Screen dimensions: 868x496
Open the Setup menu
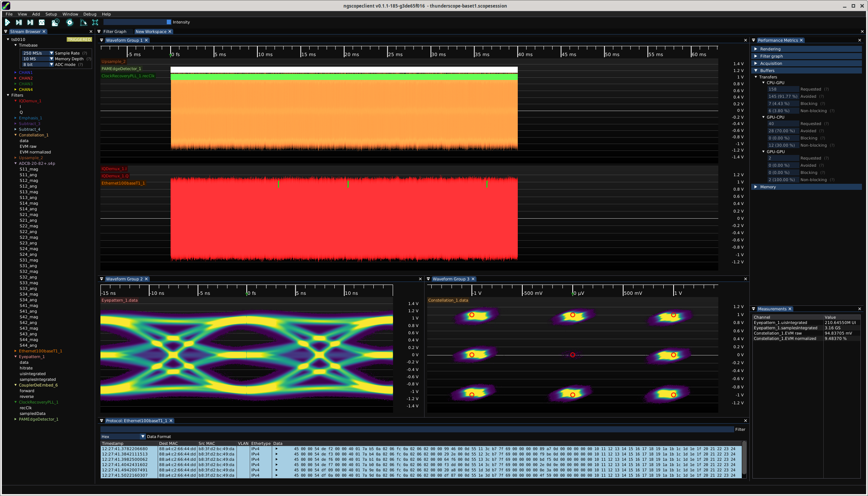click(x=51, y=14)
